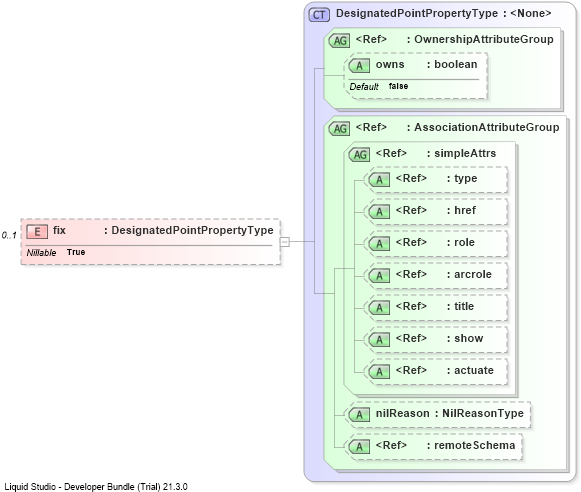Screen dimensions: 581x492
Task: Click the A icon beside nilReason
Action: click(359, 415)
